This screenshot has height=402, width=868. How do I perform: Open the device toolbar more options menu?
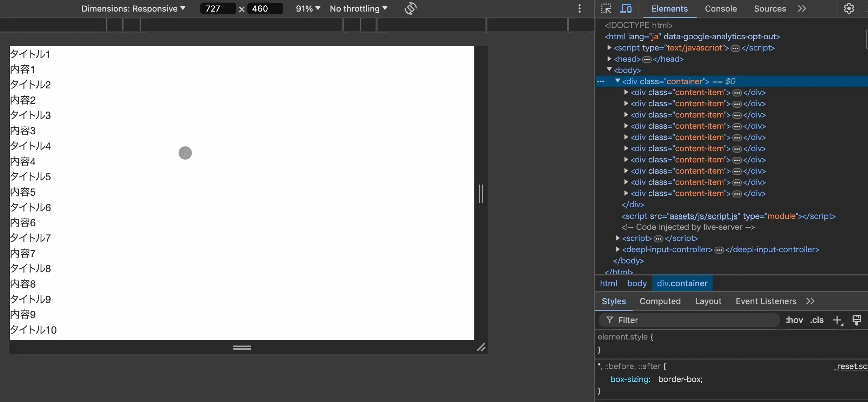[x=580, y=8]
